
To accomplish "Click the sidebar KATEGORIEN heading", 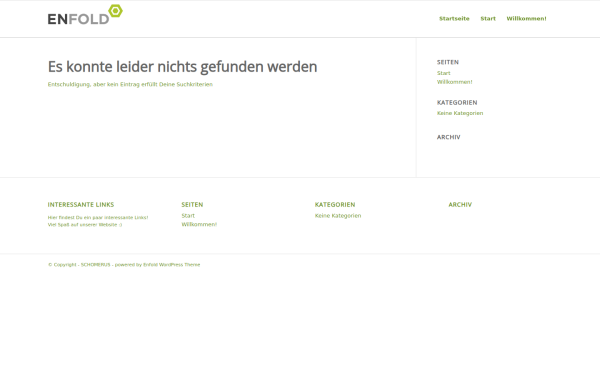I will point(457,103).
